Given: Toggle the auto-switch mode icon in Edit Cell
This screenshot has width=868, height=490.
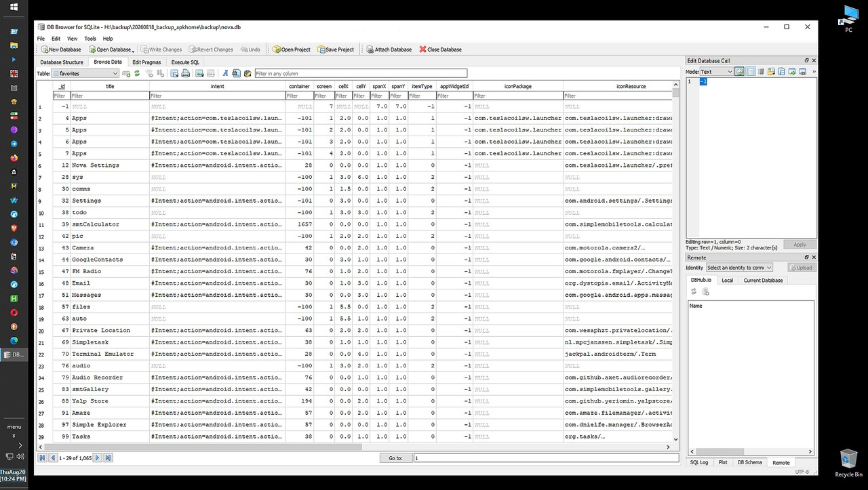Looking at the screenshot, I should pos(740,71).
